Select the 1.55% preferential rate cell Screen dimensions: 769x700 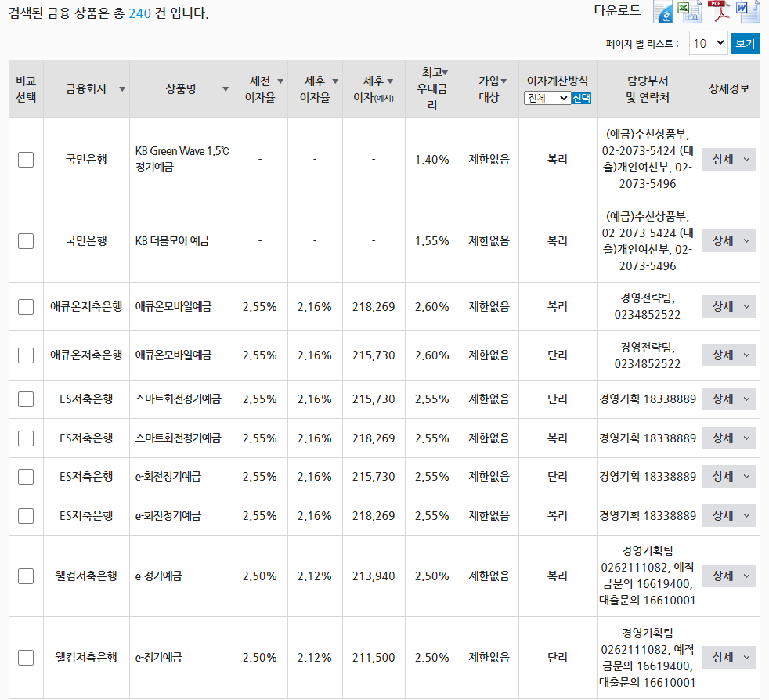tap(432, 241)
